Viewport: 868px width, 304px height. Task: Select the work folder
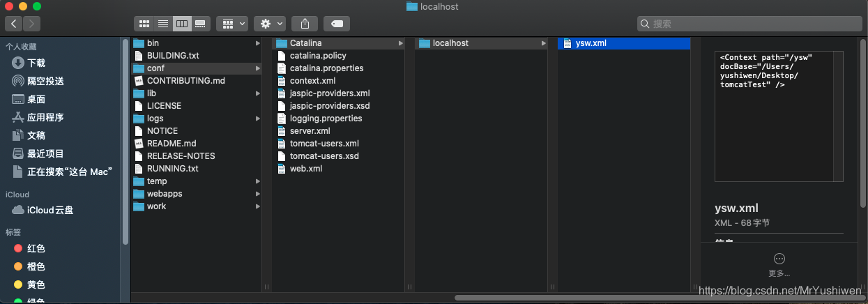pos(197,206)
